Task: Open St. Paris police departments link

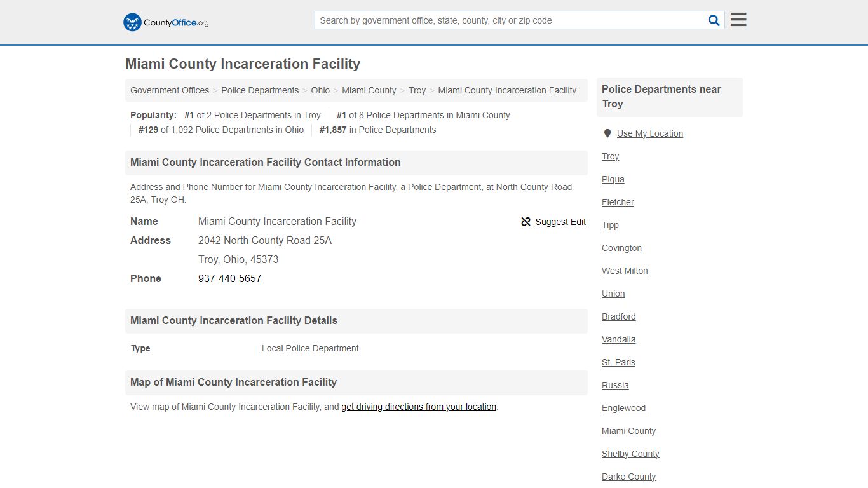Action: (619, 362)
